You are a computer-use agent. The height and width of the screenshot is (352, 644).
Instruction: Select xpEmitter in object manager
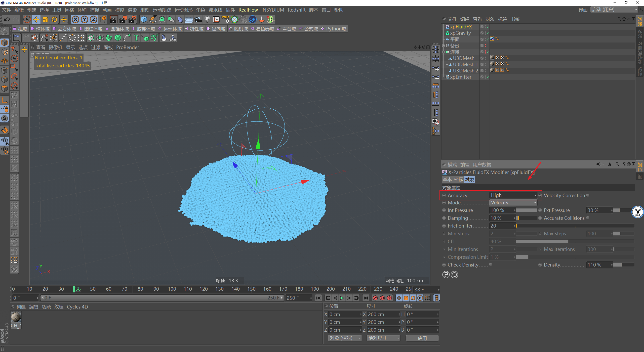[461, 77]
